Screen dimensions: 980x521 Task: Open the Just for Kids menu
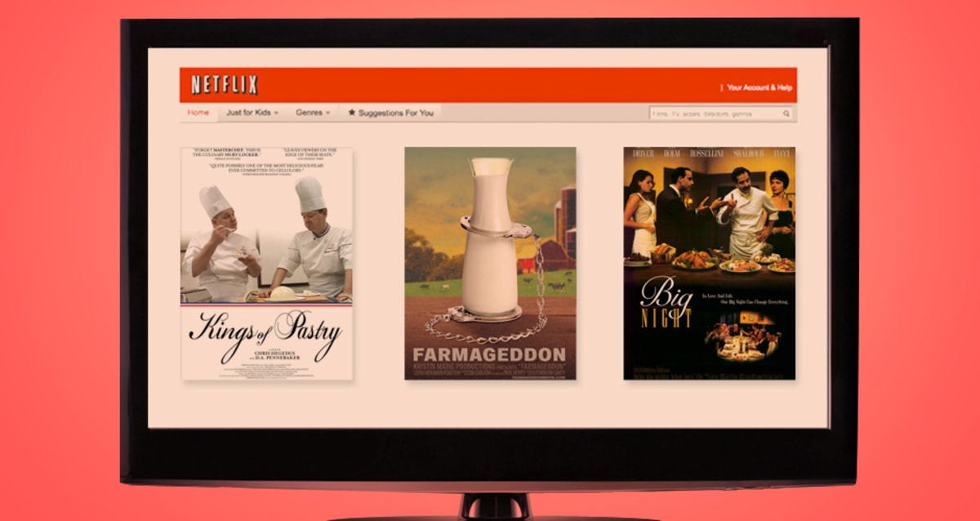pos(252,113)
